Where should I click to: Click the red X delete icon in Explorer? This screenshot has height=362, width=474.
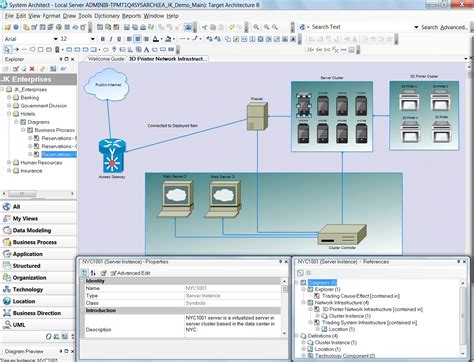point(32,69)
